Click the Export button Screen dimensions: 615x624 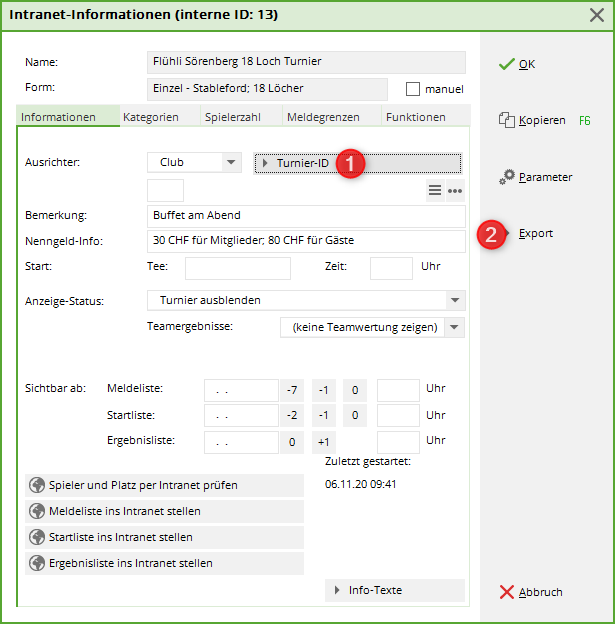[x=535, y=233]
